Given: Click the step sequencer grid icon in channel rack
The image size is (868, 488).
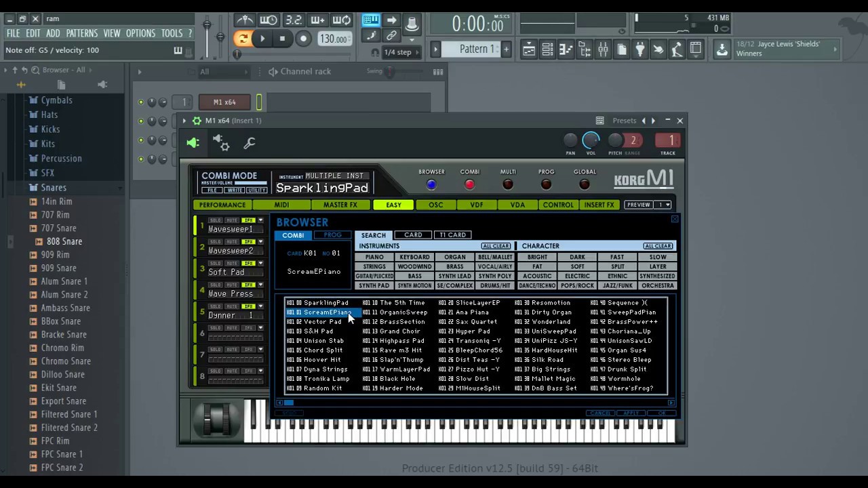Looking at the screenshot, I should pos(438,72).
